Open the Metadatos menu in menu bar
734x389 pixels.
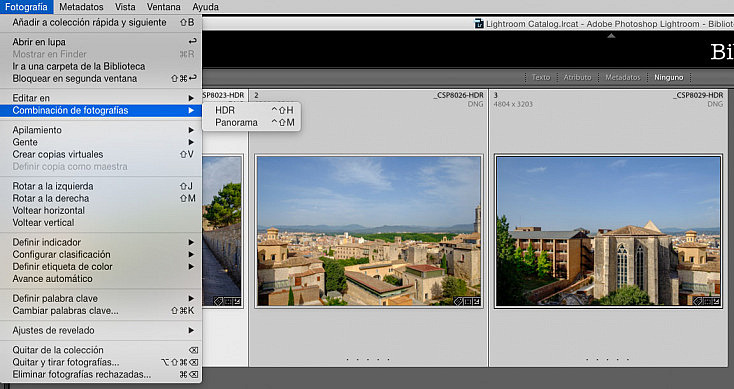coord(81,7)
